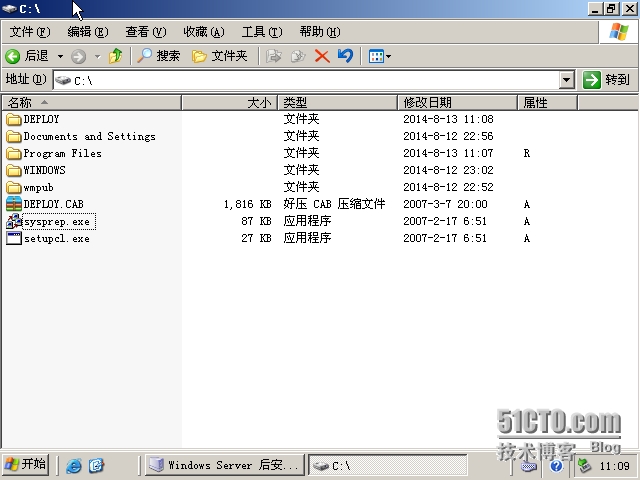Open the File (文件) menu
The image size is (640, 480).
coord(30,32)
